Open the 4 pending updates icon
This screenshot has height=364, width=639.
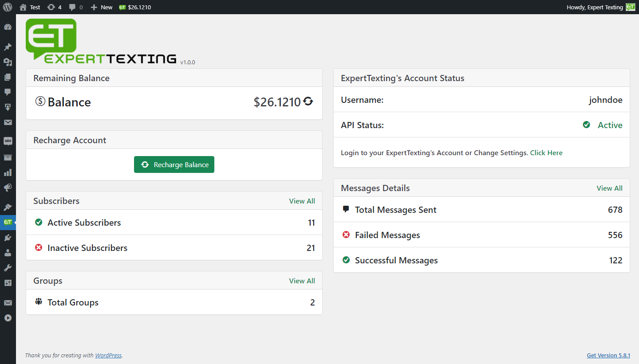(x=54, y=7)
